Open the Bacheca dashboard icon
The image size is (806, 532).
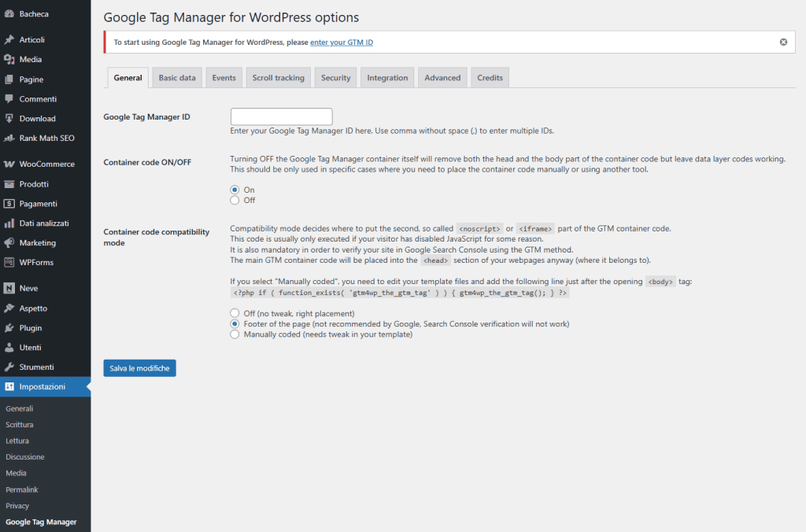(x=11, y=13)
